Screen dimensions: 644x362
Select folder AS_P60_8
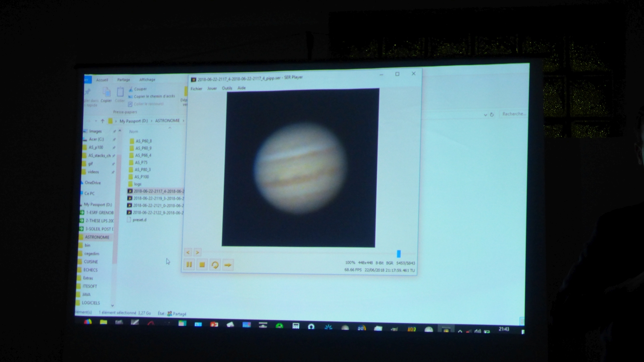140,141
